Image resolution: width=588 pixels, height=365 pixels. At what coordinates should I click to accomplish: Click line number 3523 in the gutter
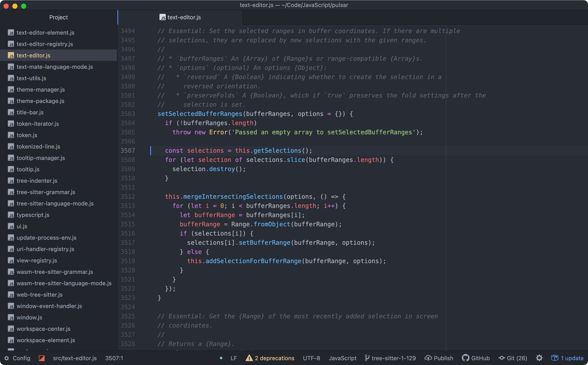click(x=128, y=298)
